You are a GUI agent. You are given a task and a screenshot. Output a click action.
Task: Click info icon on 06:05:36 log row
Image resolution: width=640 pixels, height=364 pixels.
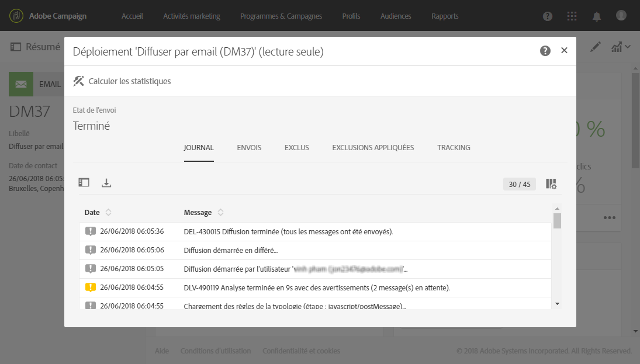90,231
